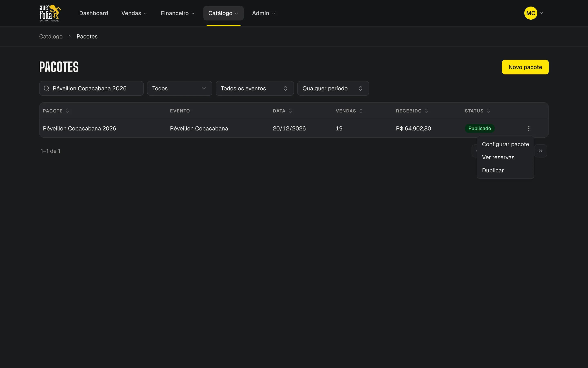Click the R$ 64.902,80 received amount
Screen dimensions: 588x368
tap(413, 129)
